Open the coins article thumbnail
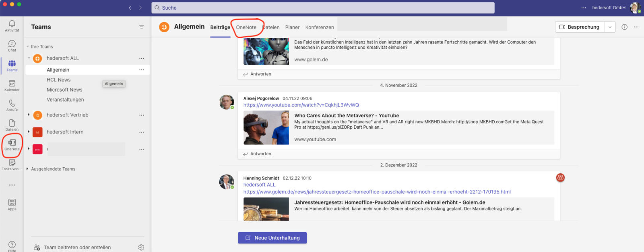Viewport: 644px width, 252px height. click(x=266, y=209)
